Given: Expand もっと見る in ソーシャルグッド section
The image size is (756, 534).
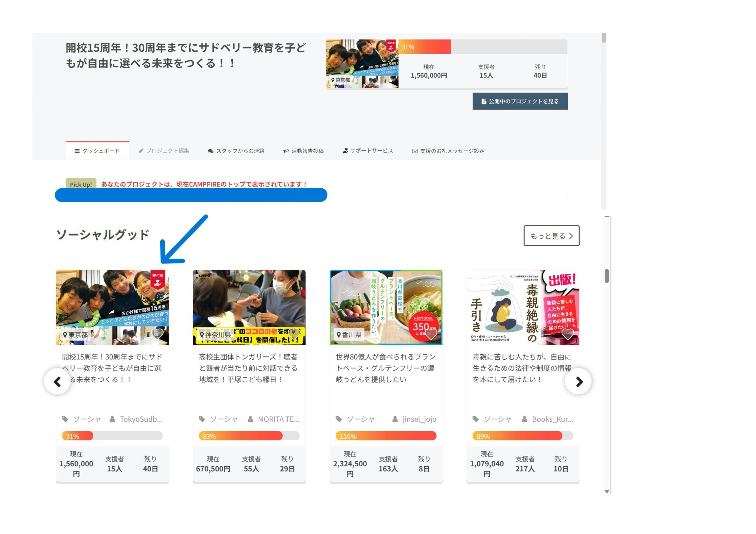Looking at the screenshot, I should point(551,236).
